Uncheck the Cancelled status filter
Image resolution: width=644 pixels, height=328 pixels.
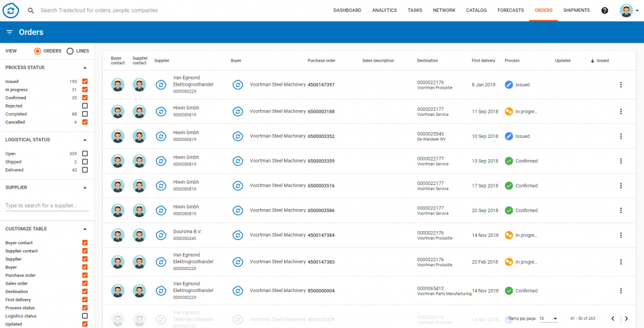pyautogui.click(x=85, y=122)
